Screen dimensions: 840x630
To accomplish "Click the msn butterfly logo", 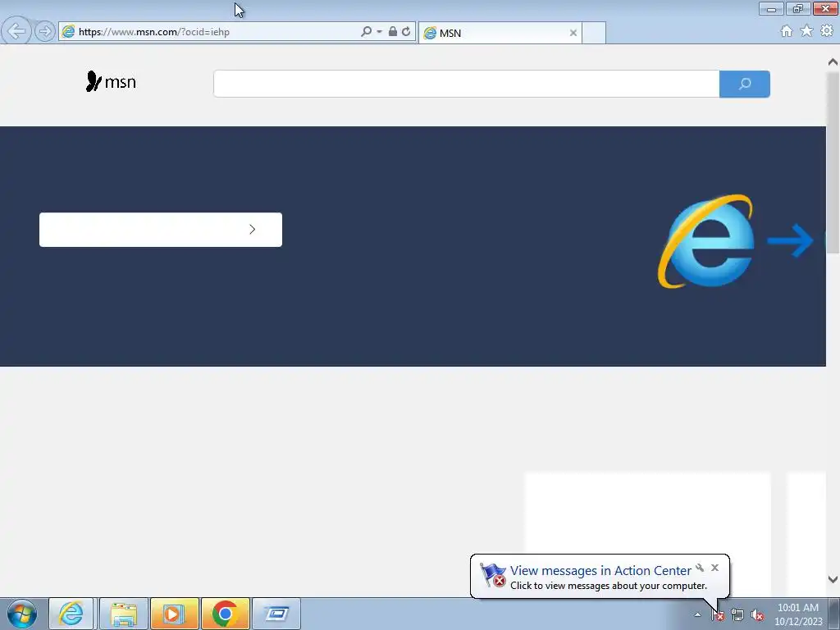I will [111, 81].
